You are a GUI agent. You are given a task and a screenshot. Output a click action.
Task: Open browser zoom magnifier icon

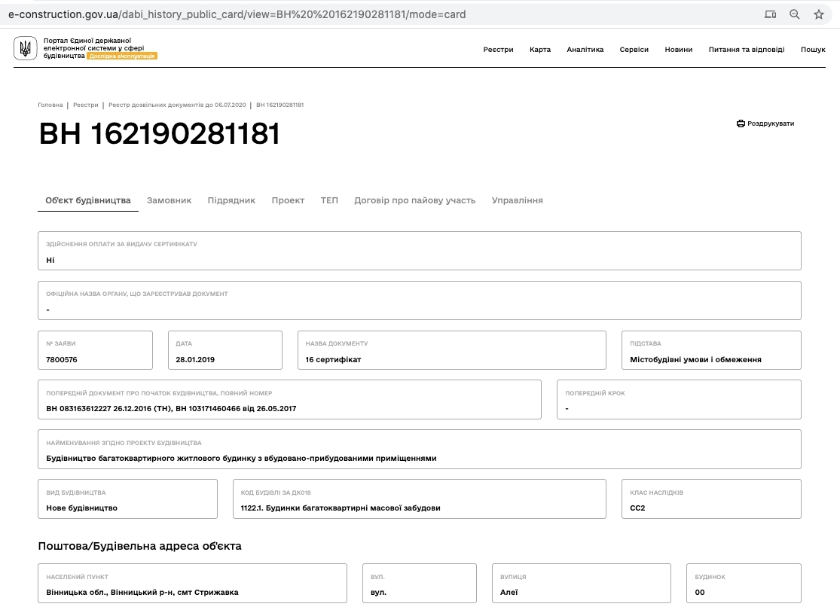[795, 14]
